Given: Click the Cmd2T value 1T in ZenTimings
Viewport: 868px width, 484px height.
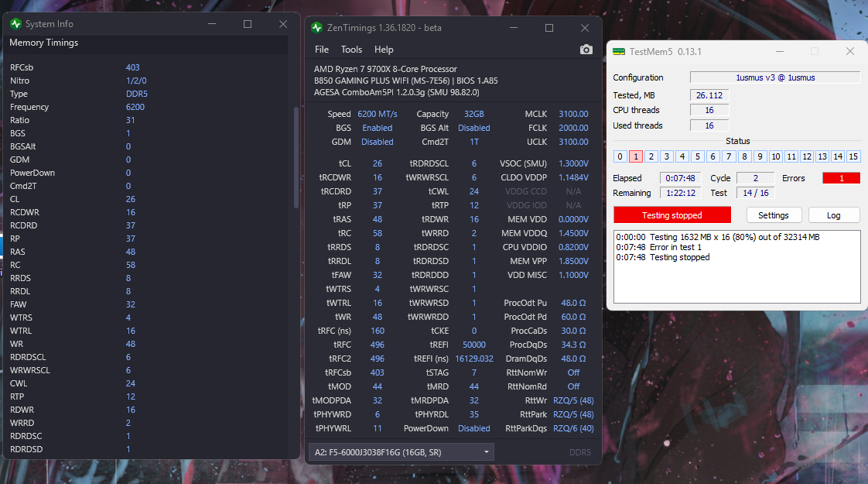Looking at the screenshot, I should 474,142.
